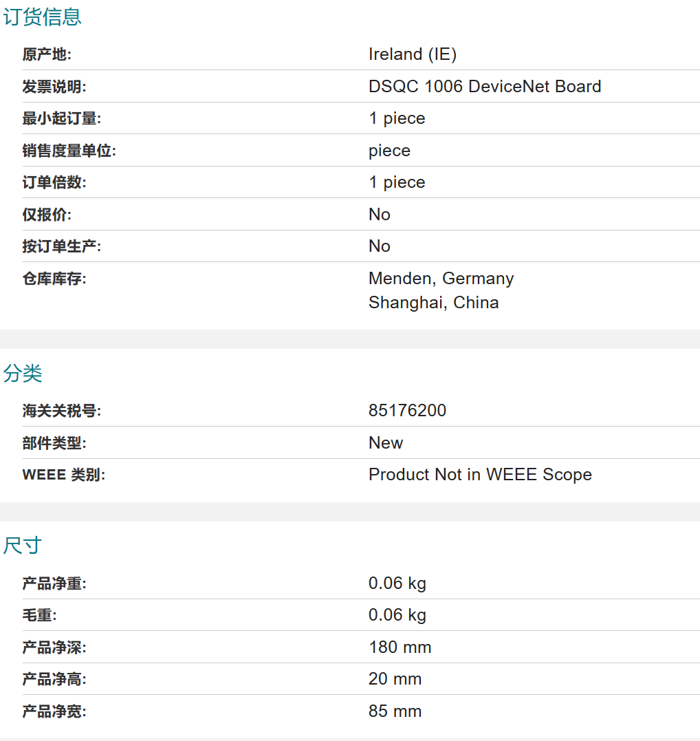Click the Ireland (IE) origin value

(413, 54)
